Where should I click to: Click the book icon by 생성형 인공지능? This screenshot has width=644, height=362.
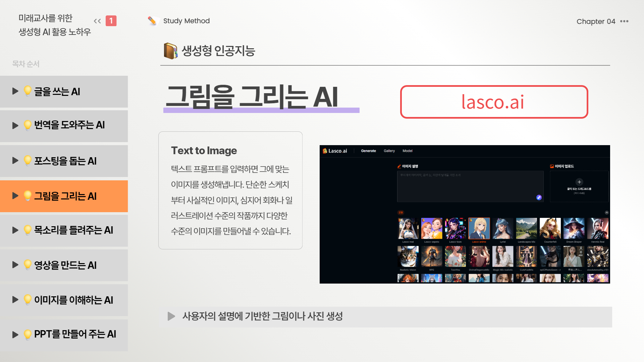pos(171,51)
